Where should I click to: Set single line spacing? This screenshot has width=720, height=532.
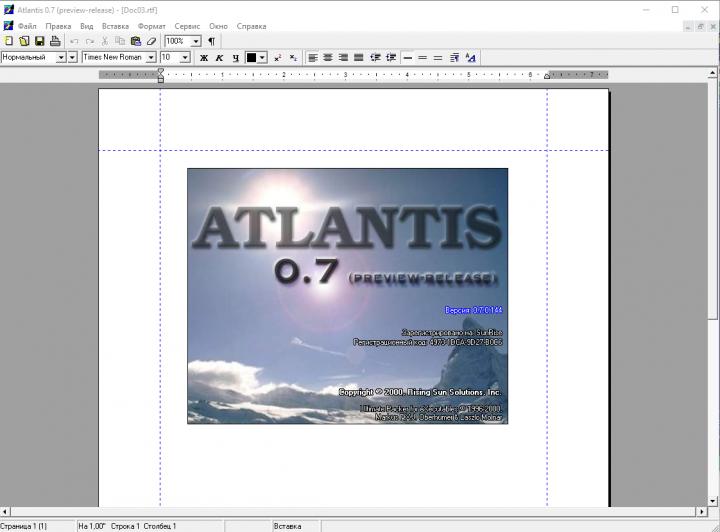tap(407, 57)
